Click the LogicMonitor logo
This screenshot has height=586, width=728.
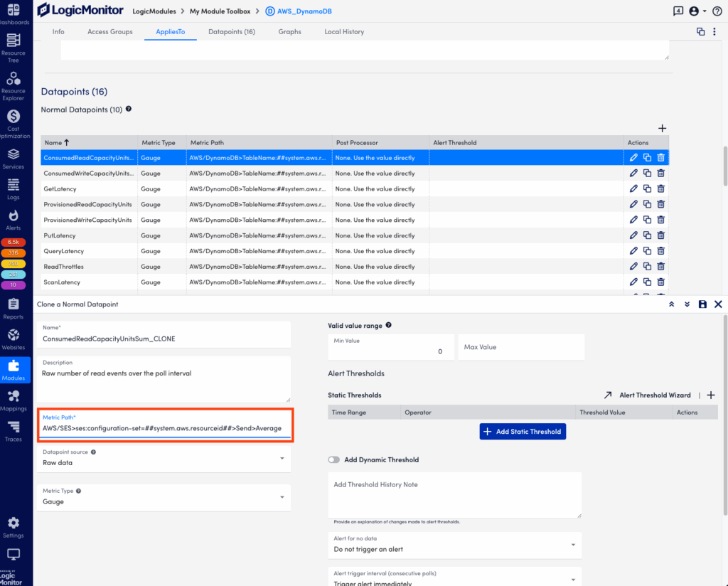81,10
